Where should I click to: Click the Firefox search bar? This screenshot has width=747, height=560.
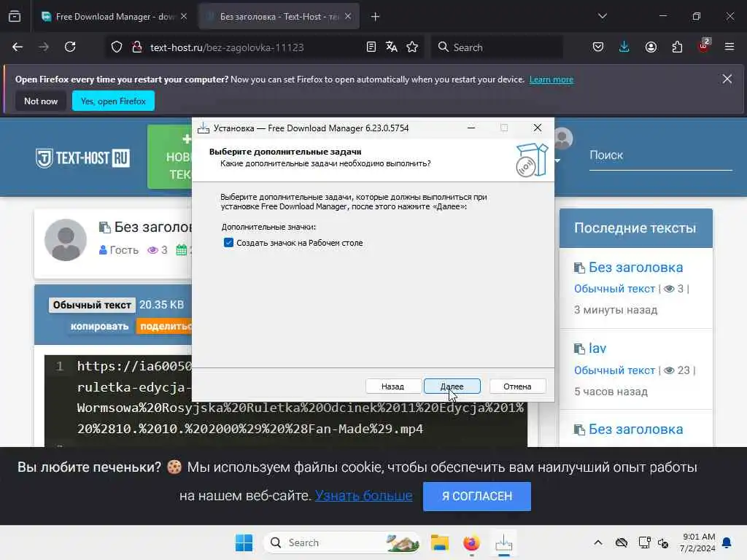pos(497,47)
